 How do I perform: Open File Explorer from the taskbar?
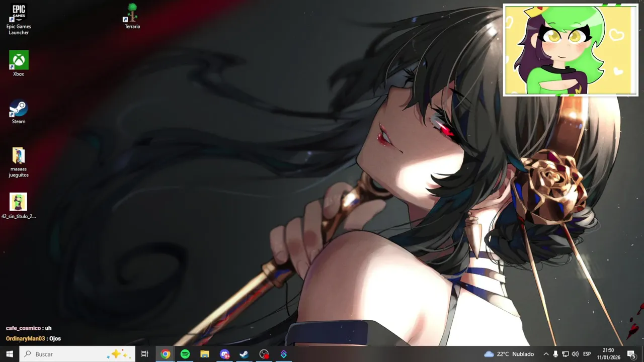point(205,354)
